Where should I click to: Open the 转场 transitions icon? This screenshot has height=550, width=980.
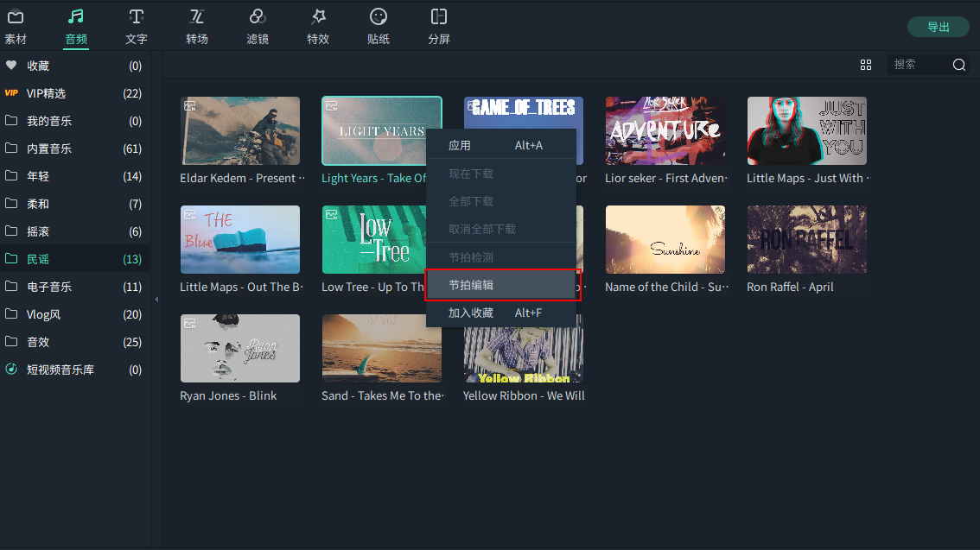click(x=197, y=17)
